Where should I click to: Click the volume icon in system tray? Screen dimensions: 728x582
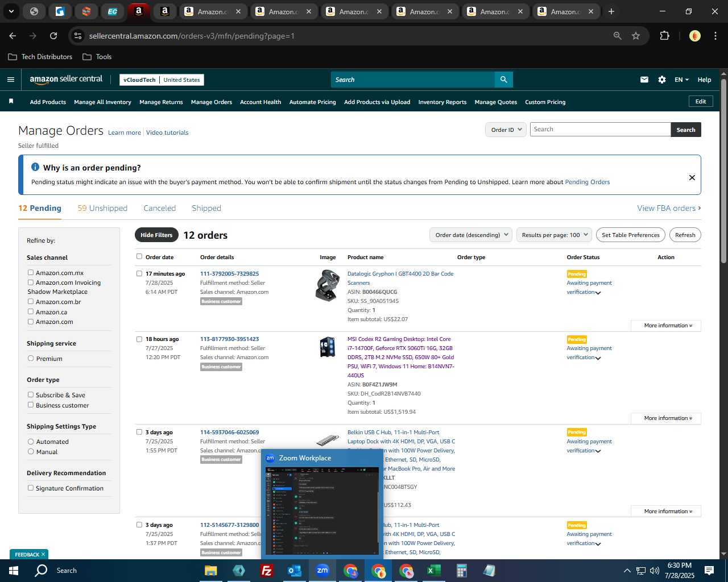pyautogui.click(x=654, y=571)
